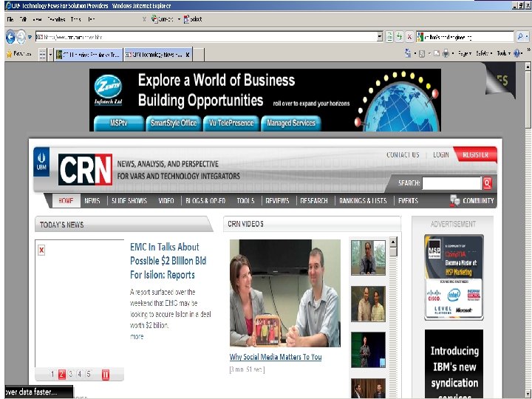
Task: Open the Edit menu
Action: point(23,19)
